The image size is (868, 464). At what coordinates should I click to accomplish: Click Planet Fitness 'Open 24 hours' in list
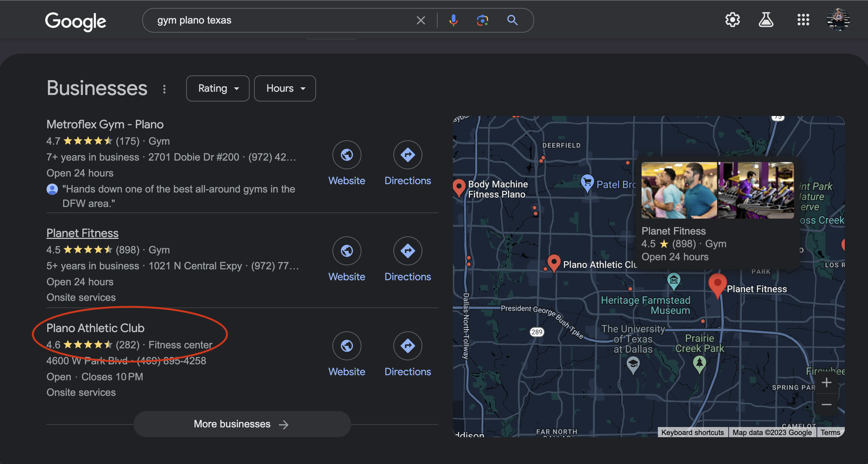80,282
